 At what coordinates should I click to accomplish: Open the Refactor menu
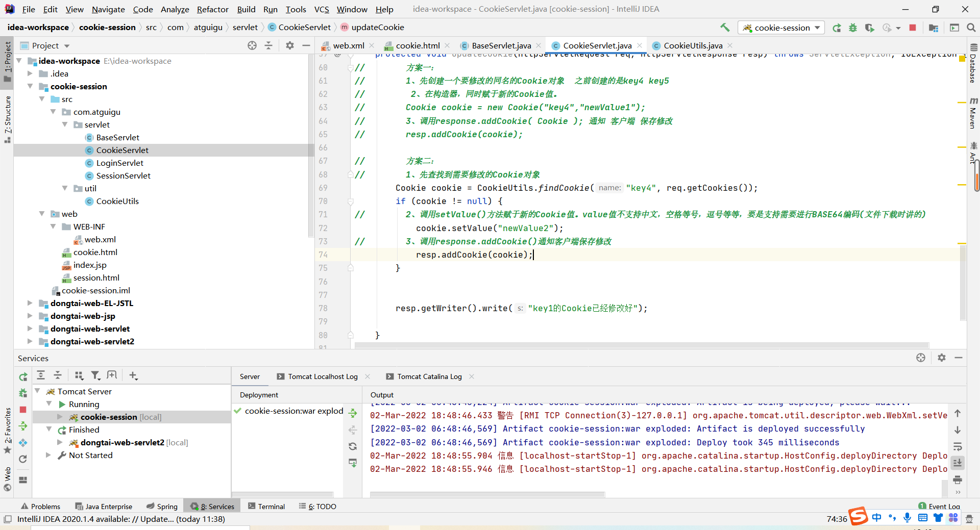tap(212, 9)
